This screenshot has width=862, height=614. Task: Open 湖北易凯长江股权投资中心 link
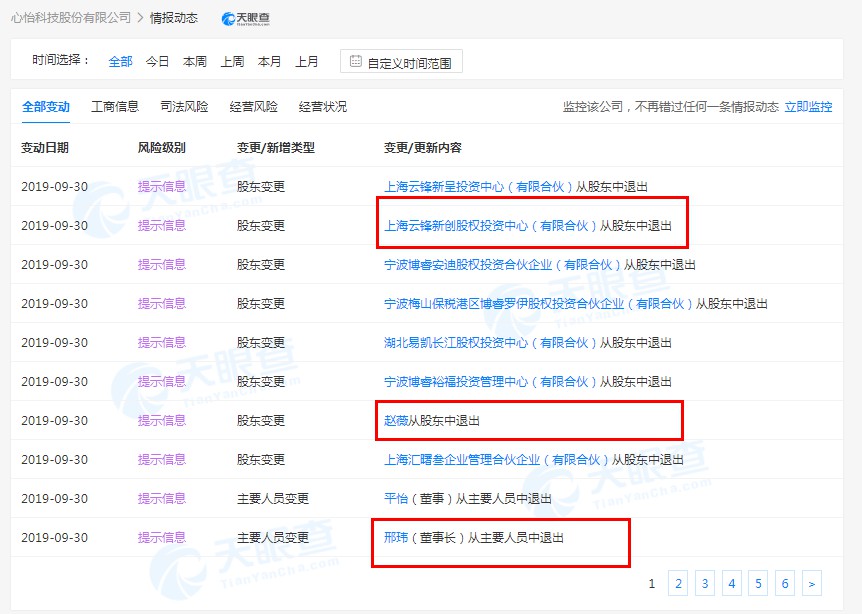(491, 343)
